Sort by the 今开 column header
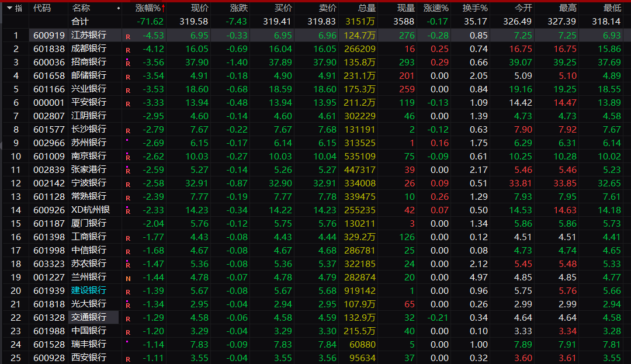This screenshot has height=364, width=631. (523, 8)
